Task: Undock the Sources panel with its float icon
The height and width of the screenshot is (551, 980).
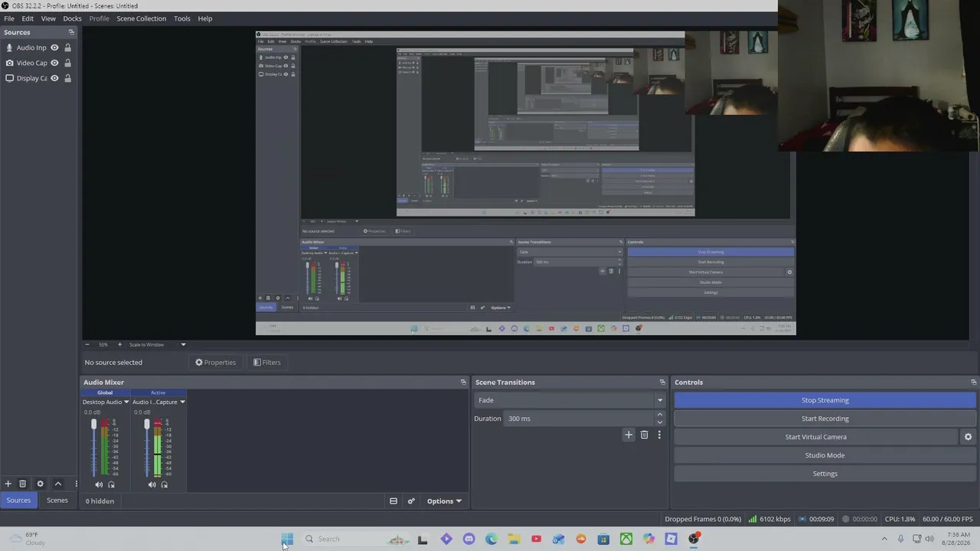Action: coord(71,32)
